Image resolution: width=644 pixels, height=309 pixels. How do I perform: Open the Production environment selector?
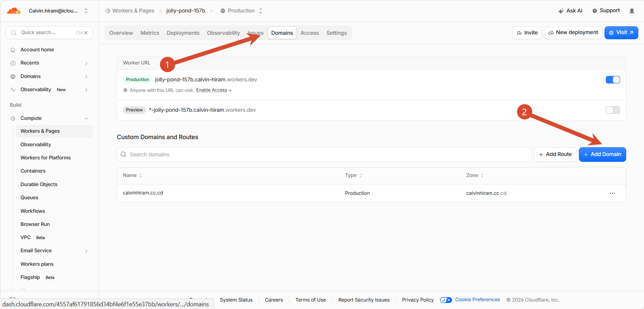pos(241,11)
